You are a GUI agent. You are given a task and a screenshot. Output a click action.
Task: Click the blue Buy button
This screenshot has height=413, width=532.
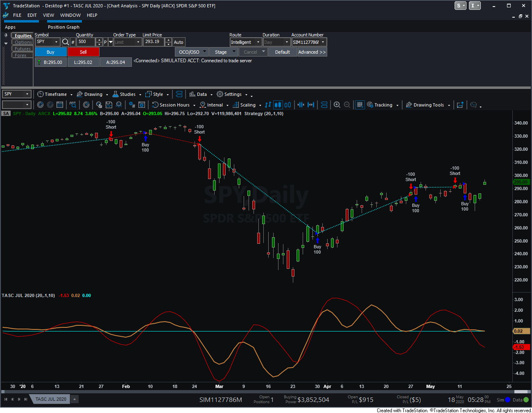pos(50,52)
